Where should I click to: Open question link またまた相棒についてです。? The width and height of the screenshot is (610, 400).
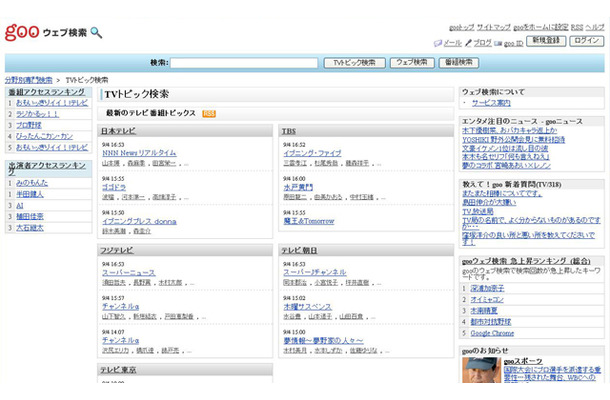click(502, 193)
